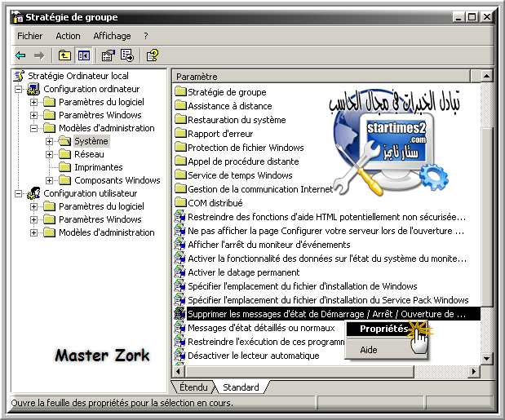Collapse the Configuration ordinateur node
This screenshot has height=420, width=505.
click(x=19, y=89)
